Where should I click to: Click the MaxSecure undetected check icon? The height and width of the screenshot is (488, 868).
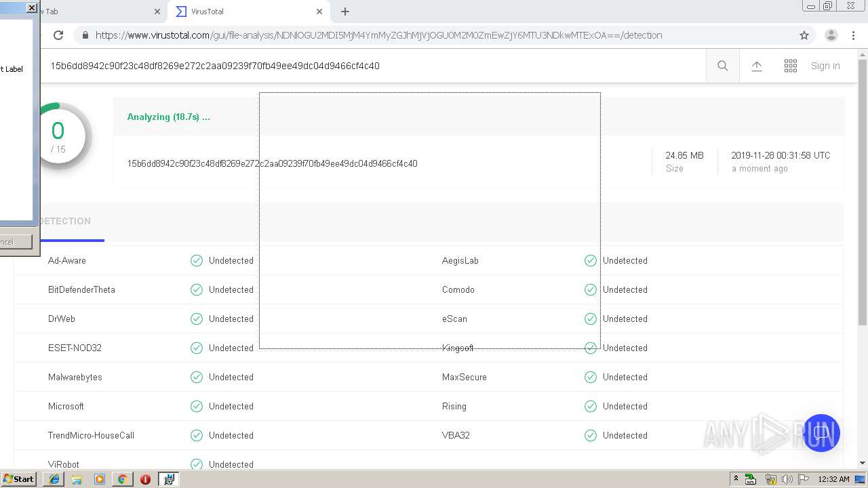(591, 377)
